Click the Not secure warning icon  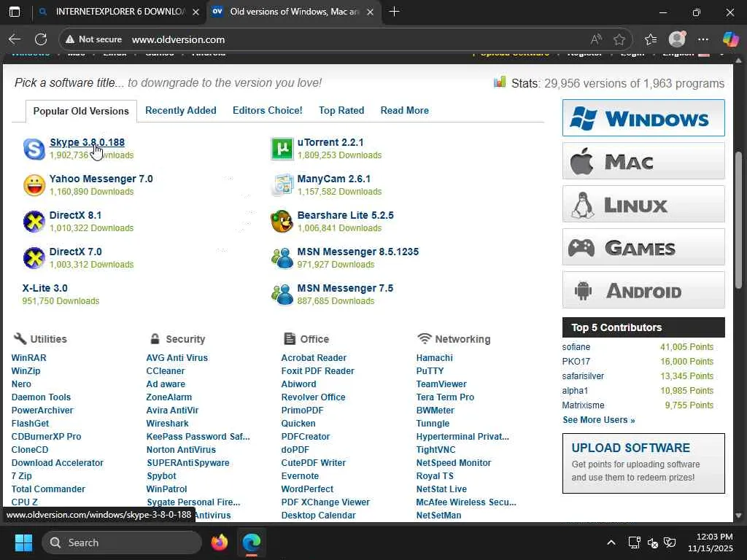click(70, 39)
